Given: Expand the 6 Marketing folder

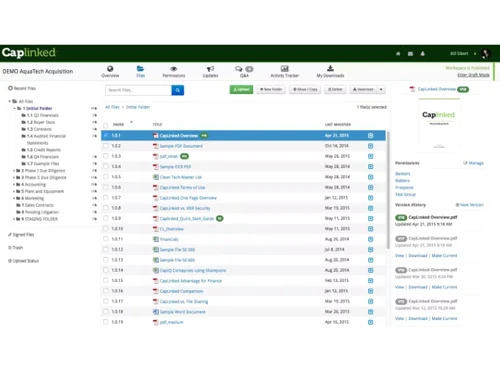Looking at the screenshot, I should (14, 198).
